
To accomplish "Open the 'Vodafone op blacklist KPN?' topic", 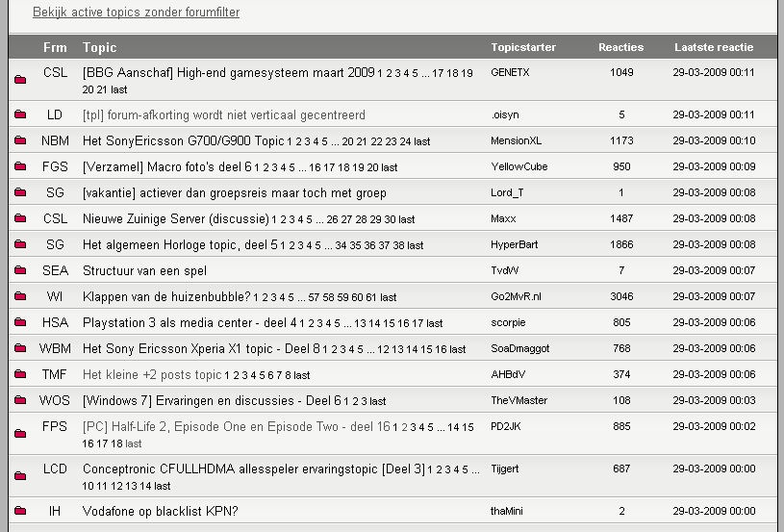I will point(161,511).
